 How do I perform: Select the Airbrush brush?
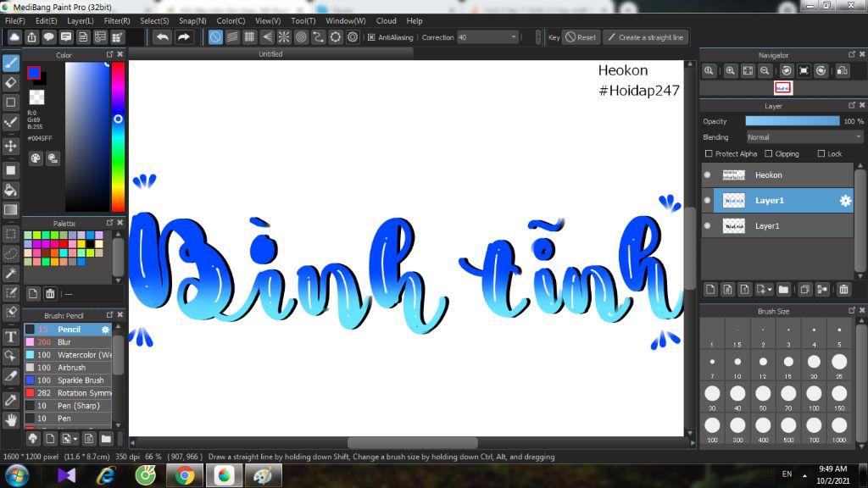pos(68,368)
